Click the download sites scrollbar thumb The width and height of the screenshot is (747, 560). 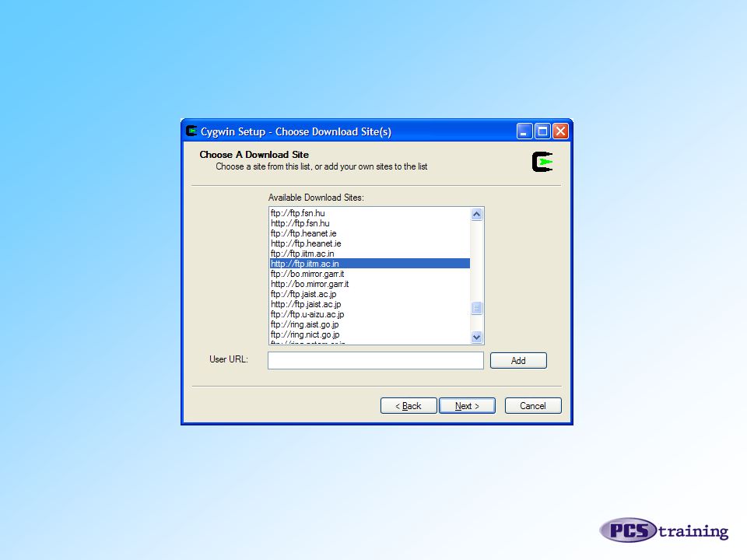click(476, 308)
